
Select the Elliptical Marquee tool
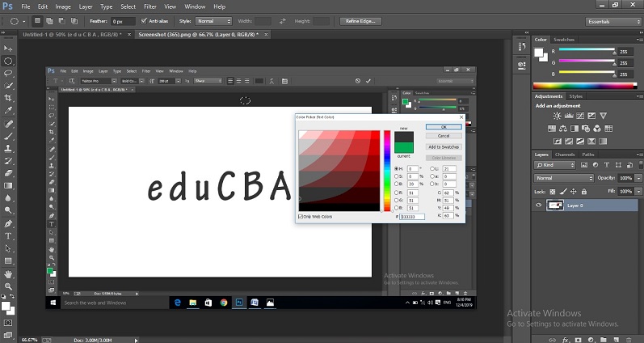8,61
